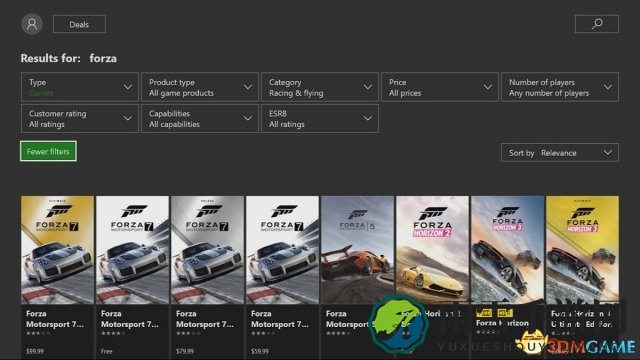Image resolution: width=640 pixels, height=360 pixels.
Task: Select the Forza Horizon 3 standard cover
Action: [507, 250]
